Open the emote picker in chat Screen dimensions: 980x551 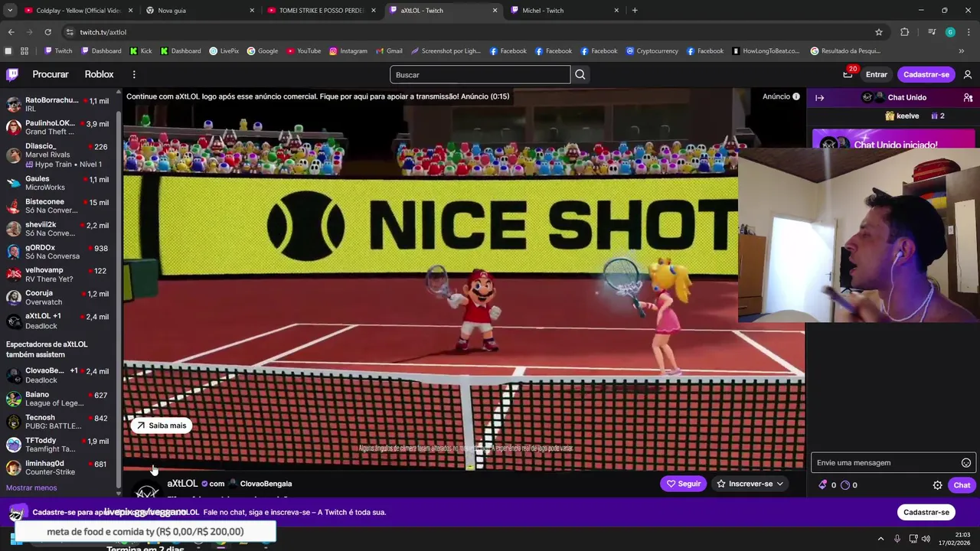click(x=966, y=463)
